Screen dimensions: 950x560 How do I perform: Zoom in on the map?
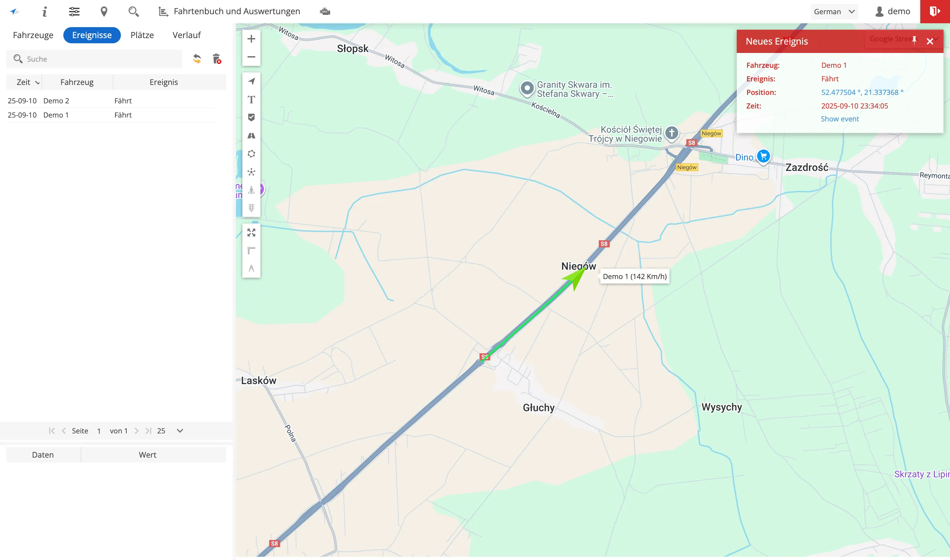point(251,39)
